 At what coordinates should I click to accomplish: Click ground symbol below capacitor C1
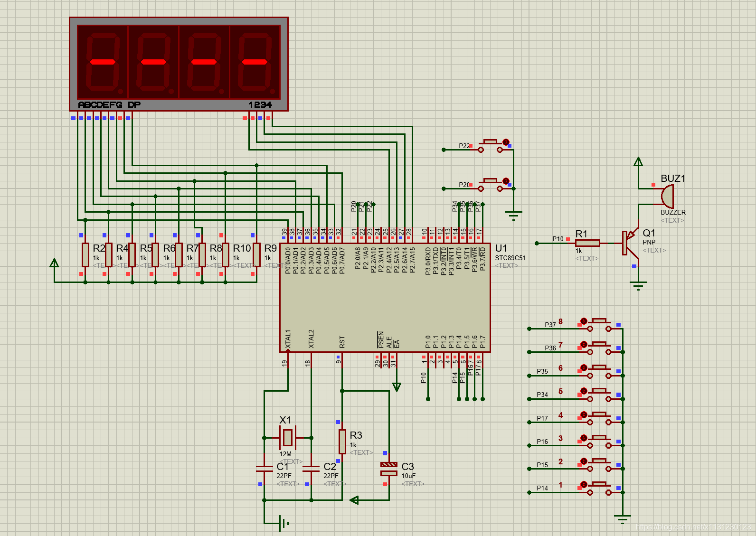(x=284, y=523)
